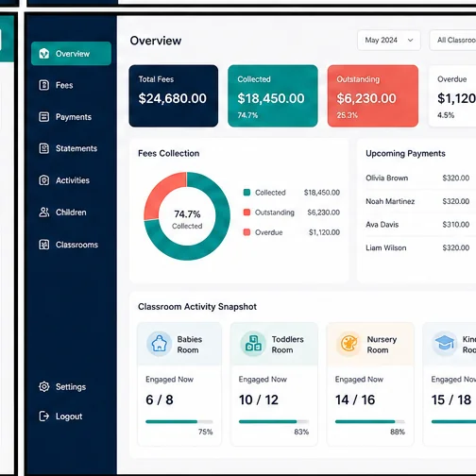Click the donut chart center 74.7%
Viewport: 476px width, 476px height.
(187, 214)
